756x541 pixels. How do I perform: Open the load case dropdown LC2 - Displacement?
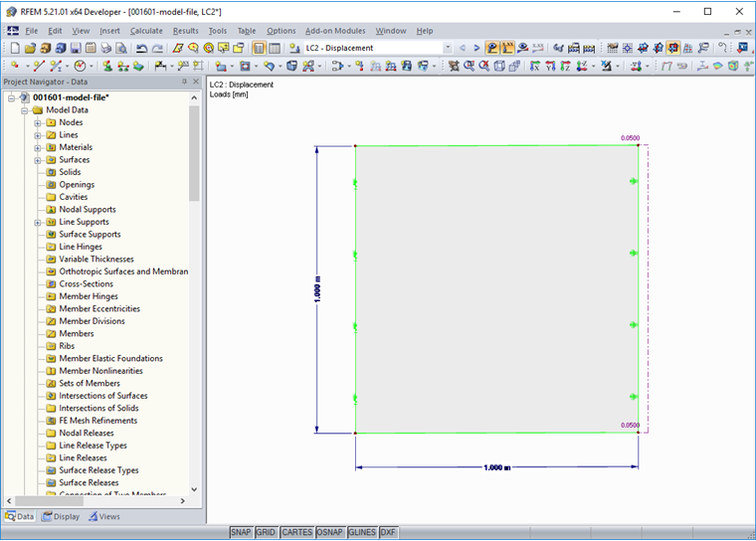click(x=448, y=48)
